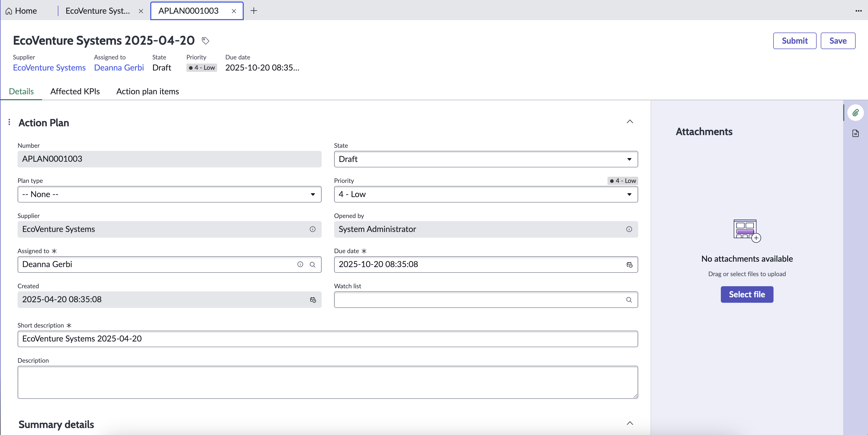
Task: Click 'Drag or select files to upload' text
Action: coord(747,274)
